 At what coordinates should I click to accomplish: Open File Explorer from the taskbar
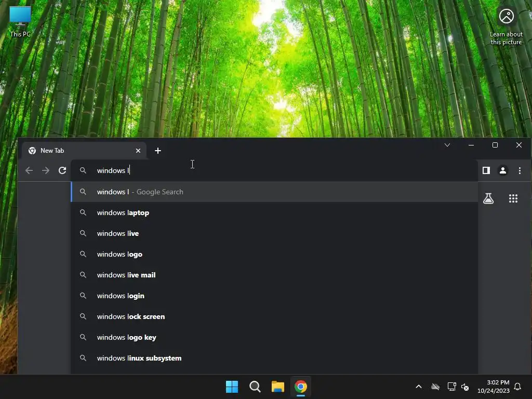[278, 387]
